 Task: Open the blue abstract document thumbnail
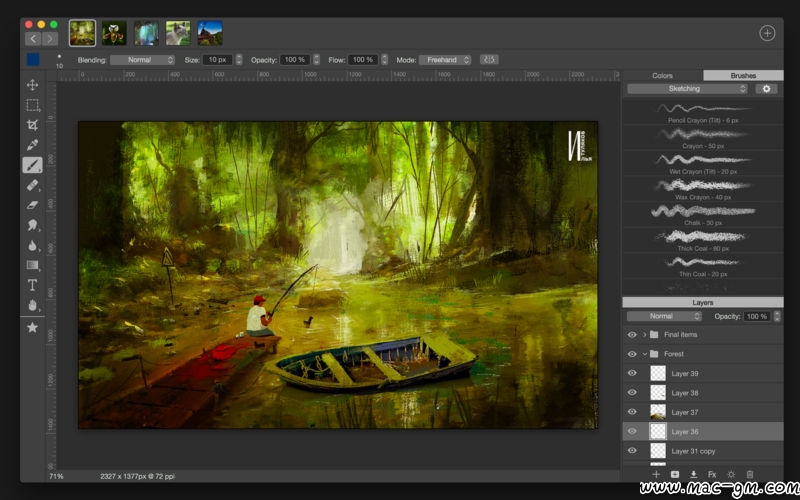coord(146,33)
